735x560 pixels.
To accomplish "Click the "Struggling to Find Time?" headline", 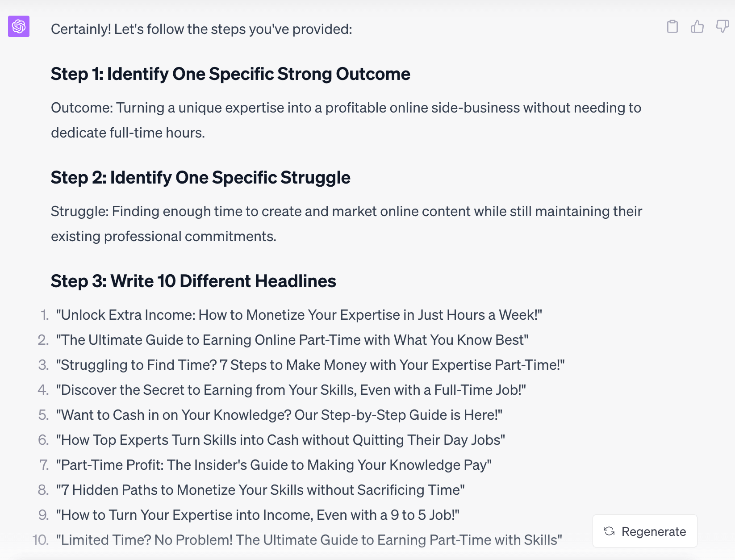I will click(x=310, y=365).
